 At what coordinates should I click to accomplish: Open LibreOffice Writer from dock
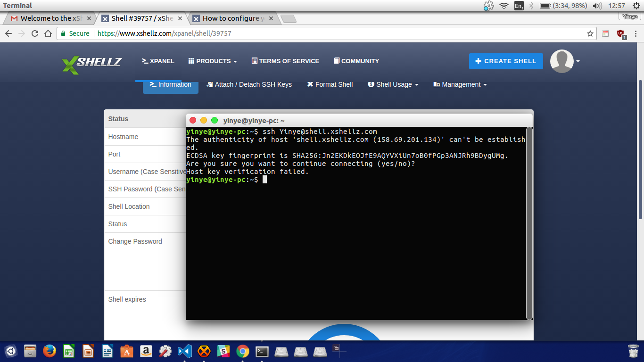pos(107,351)
